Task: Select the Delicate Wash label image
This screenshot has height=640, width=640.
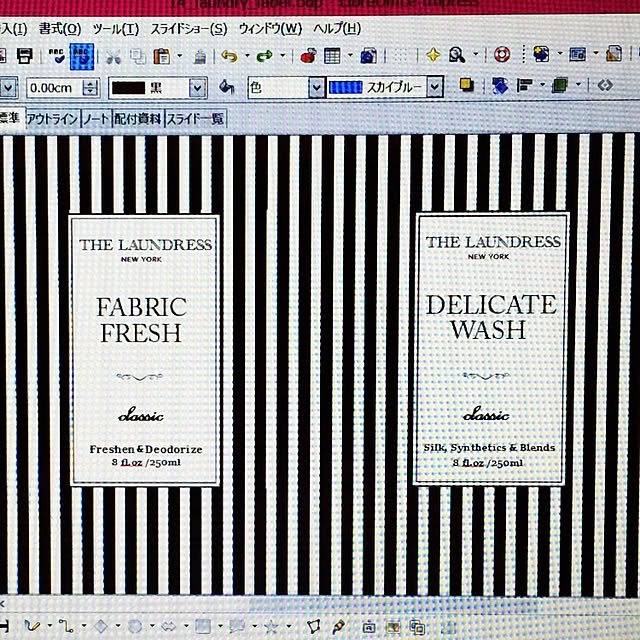Action: pyautogui.click(x=491, y=348)
